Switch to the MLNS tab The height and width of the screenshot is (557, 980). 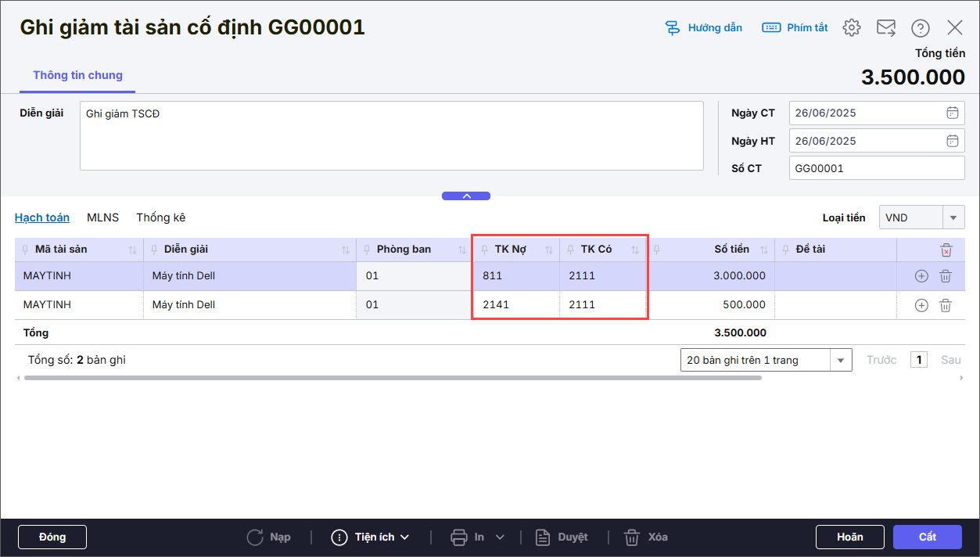(102, 217)
